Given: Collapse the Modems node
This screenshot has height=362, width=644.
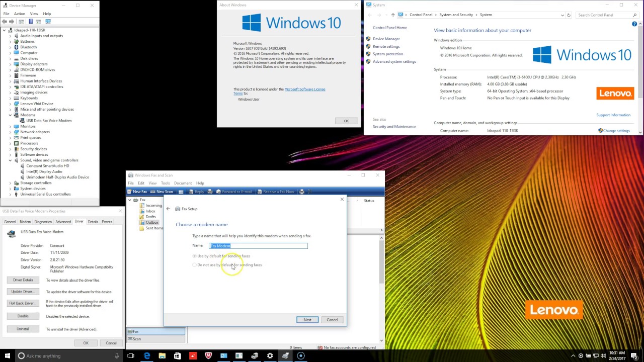Looking at the screenshot, I should pyautogui.click(x=10, y=115).
